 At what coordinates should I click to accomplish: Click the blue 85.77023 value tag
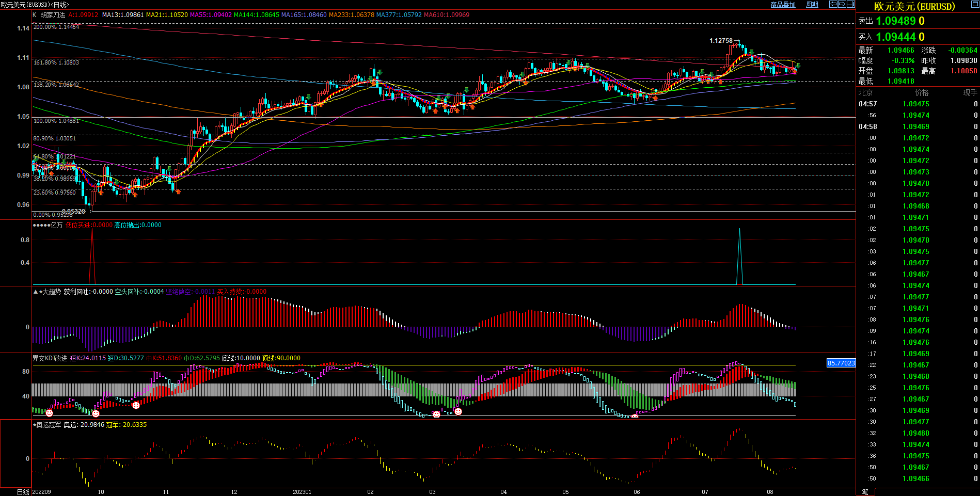841,363
